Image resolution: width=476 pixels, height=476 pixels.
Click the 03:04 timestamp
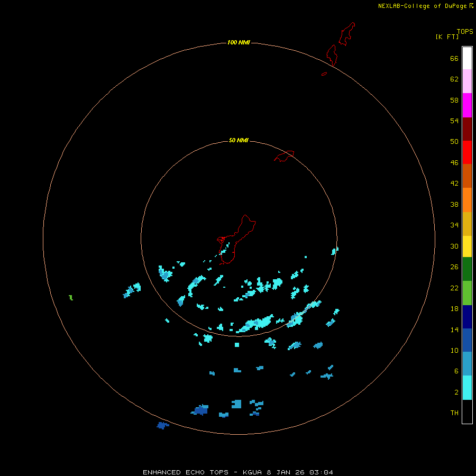[321, 472]
